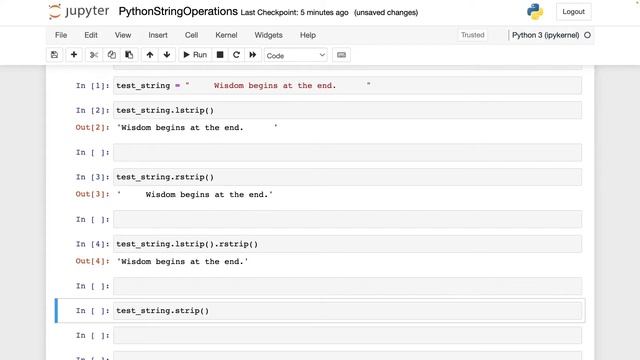The width and height of the screenshot is (640, 360).
Task: Rename notebook title PythonStringOperations
Action: tap(178, 11)
